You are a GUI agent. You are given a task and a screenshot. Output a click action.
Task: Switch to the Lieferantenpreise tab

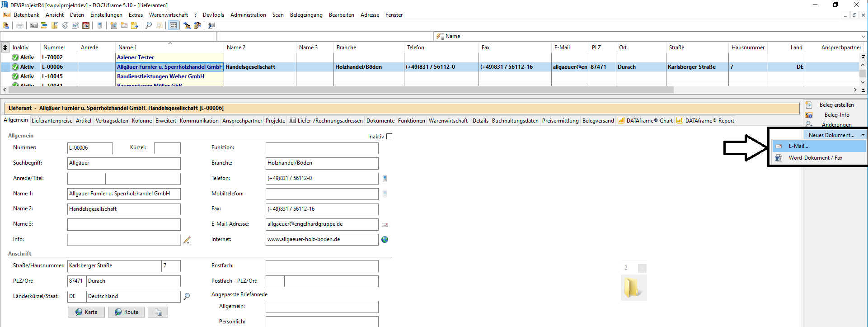pos(52,121)
